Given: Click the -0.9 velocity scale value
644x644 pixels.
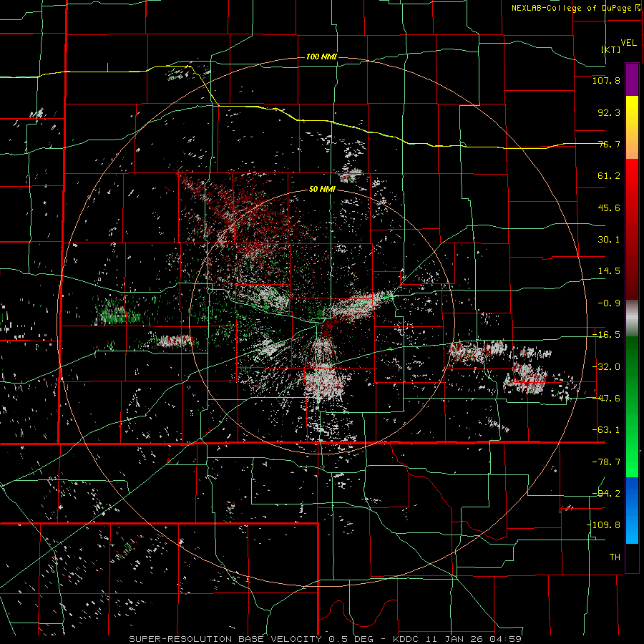Looking at the screenshot, I should point(609,303).
